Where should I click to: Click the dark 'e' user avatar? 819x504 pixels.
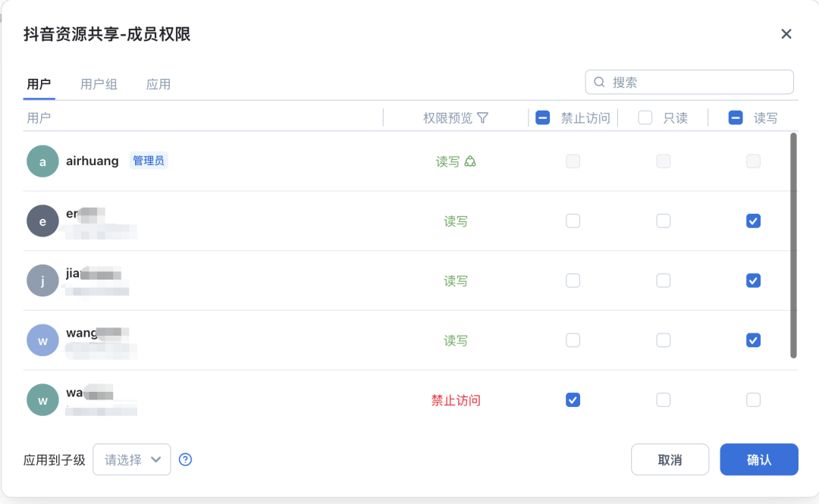point(42,221)
